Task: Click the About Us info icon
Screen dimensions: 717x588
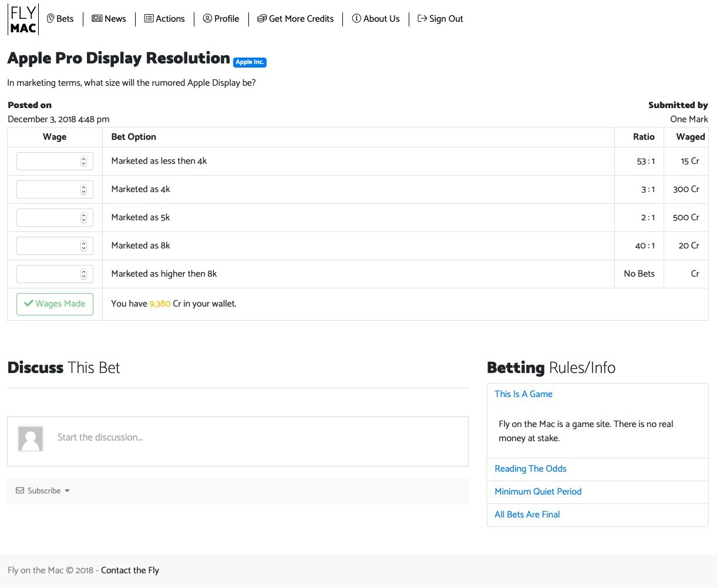Action: (x=356, y=18)
